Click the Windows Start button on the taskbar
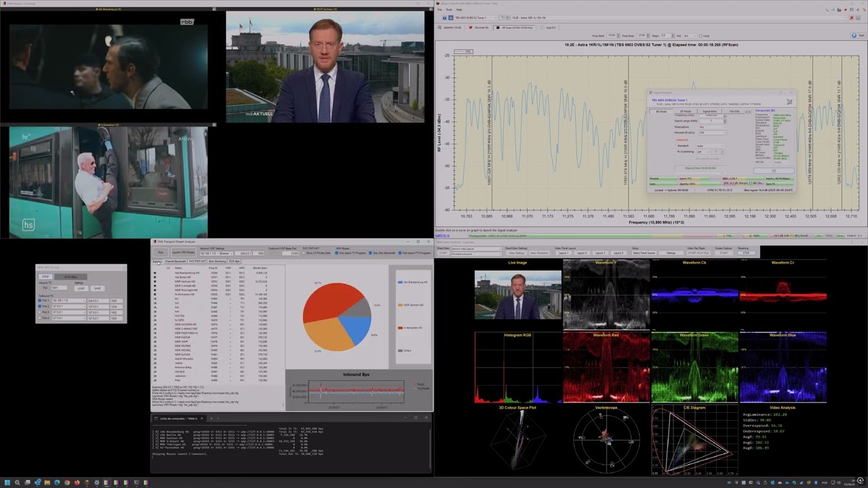Image resolution: width=868 pixels, height=488 pixels. click(x=8, y=483)
